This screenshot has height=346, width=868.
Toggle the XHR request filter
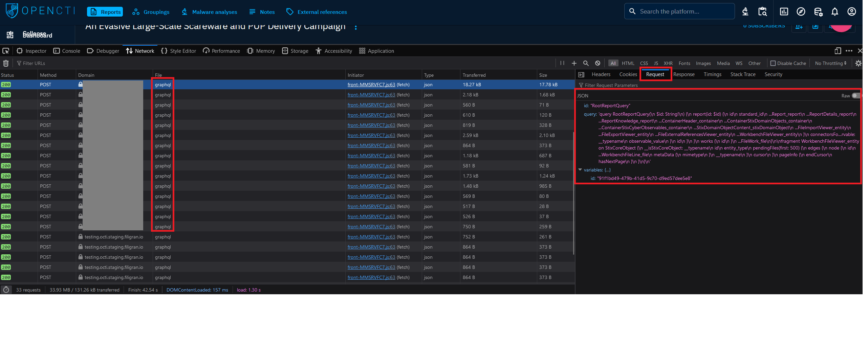[668, 63]
